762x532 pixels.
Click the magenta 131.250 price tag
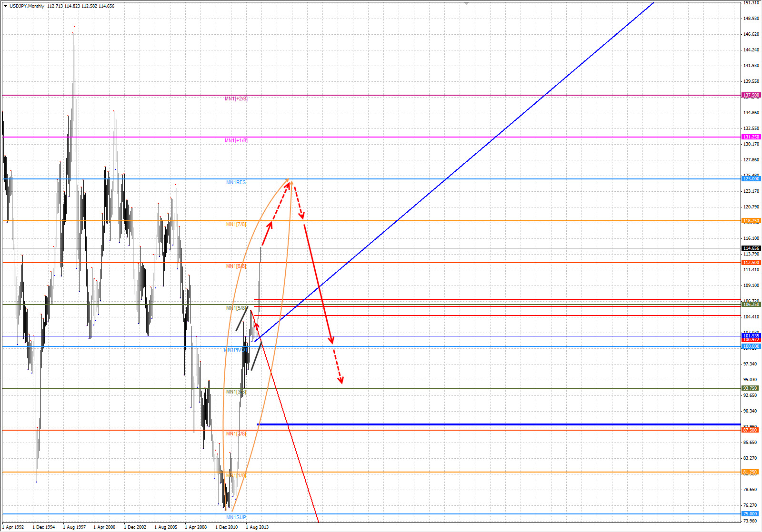751,137
